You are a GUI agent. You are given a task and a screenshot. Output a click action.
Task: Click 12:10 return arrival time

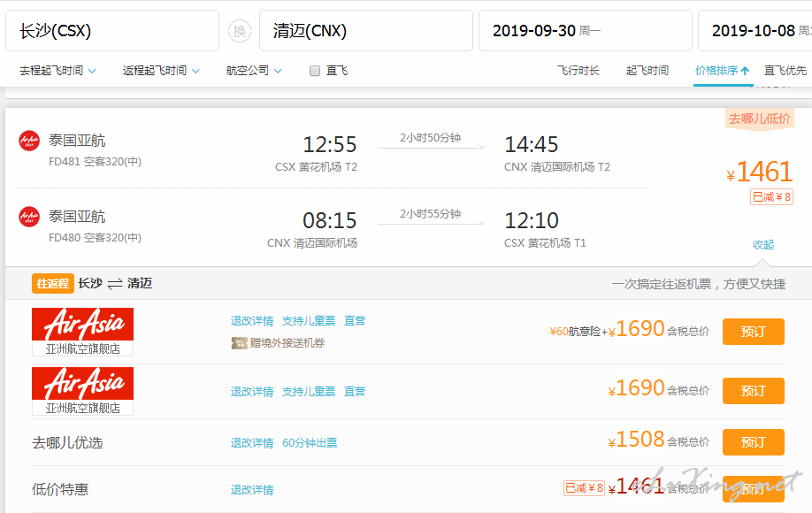(532, 220)
